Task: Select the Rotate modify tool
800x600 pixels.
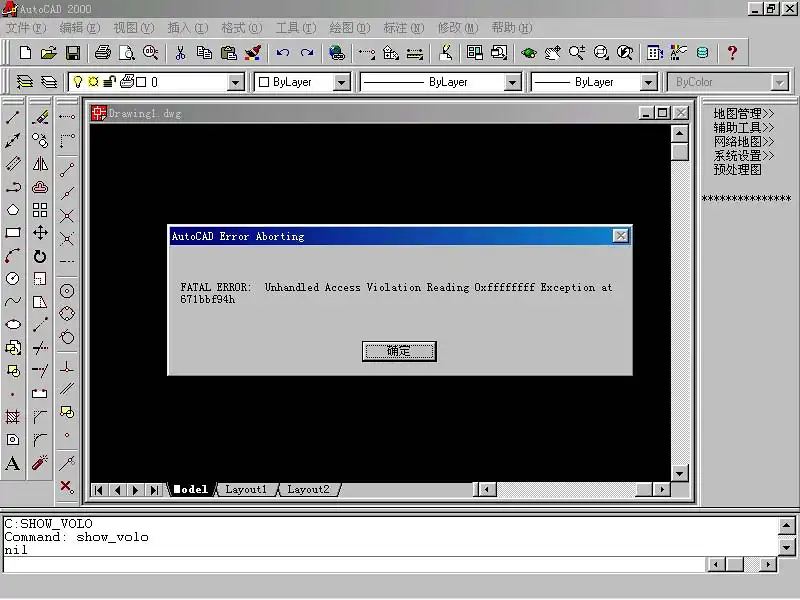Action: pyautogui.click(x=40, y=256)
